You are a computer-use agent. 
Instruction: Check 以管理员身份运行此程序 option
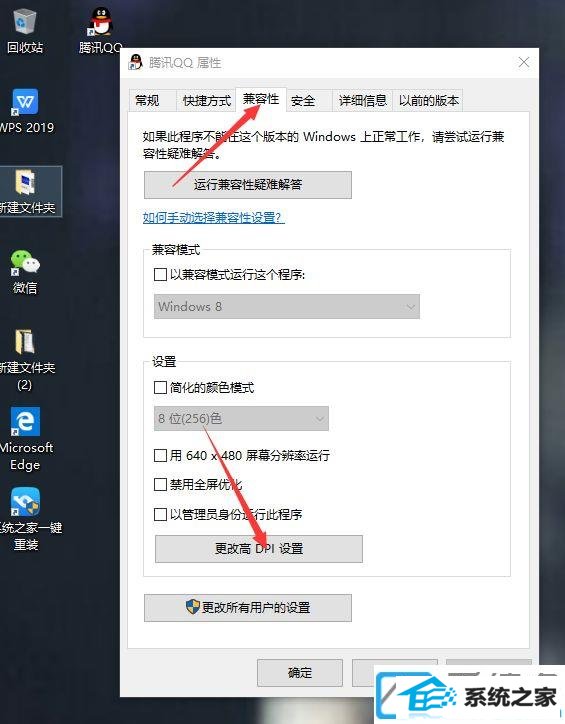[x=160, y=514]
